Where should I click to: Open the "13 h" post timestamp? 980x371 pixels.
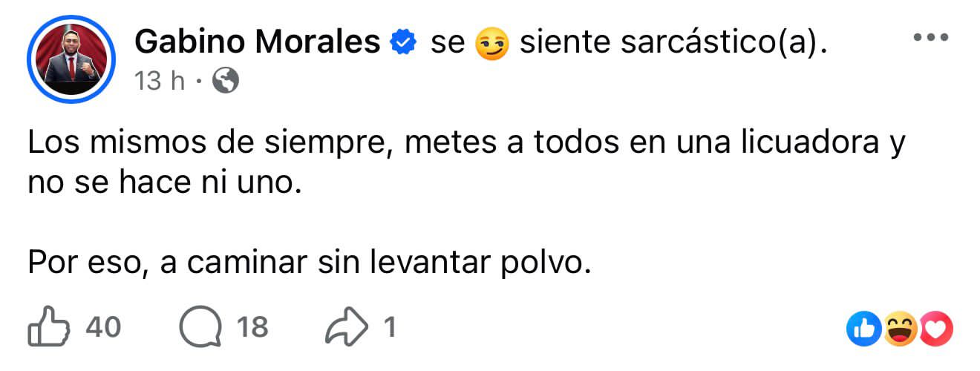pos(160,81)
